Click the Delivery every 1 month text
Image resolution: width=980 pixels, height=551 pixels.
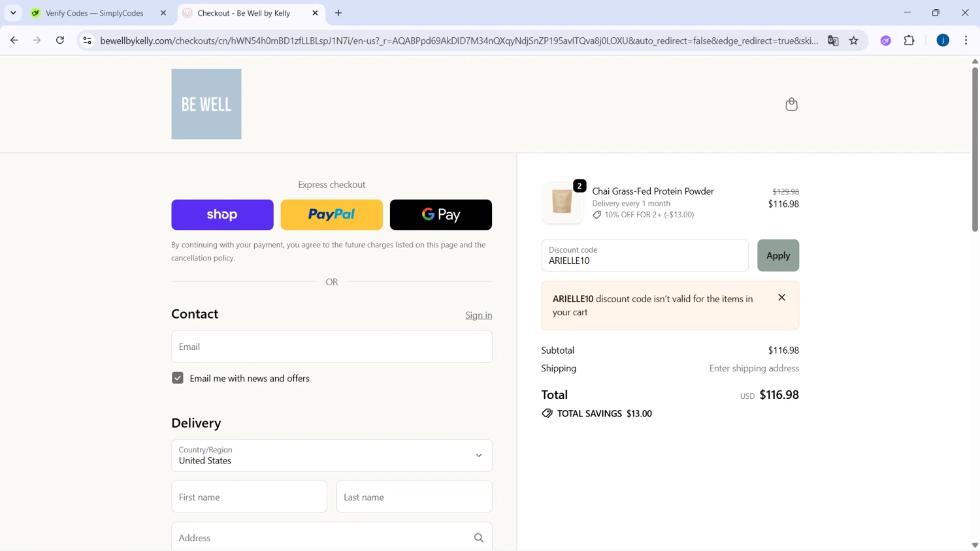(631, 204)
